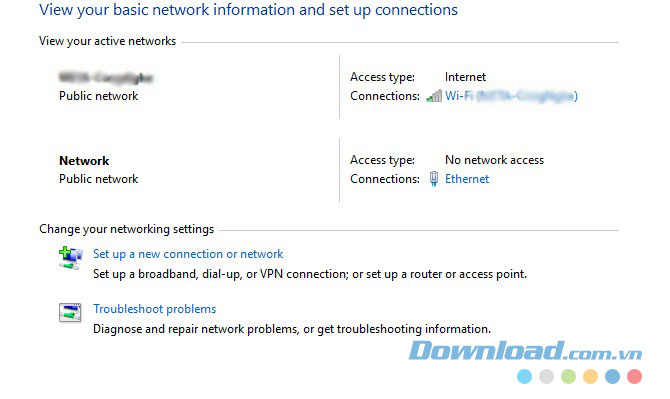Open the Wi-Fi connection link

tap(511, 96)
